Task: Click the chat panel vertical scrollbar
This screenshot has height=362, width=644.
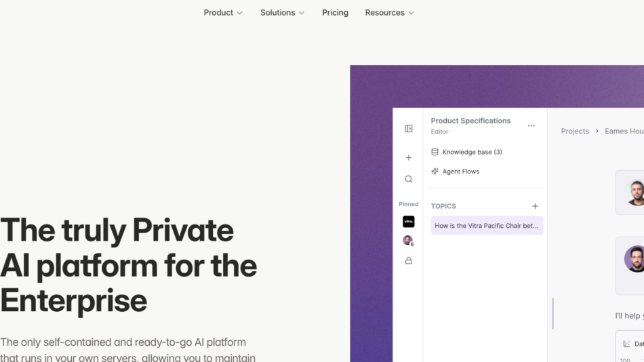Action: (x=553, y=313)
